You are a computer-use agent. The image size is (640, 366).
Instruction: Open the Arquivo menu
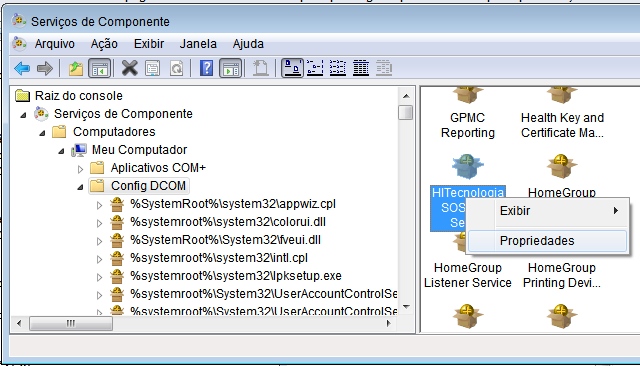click(x=55, y=44)
